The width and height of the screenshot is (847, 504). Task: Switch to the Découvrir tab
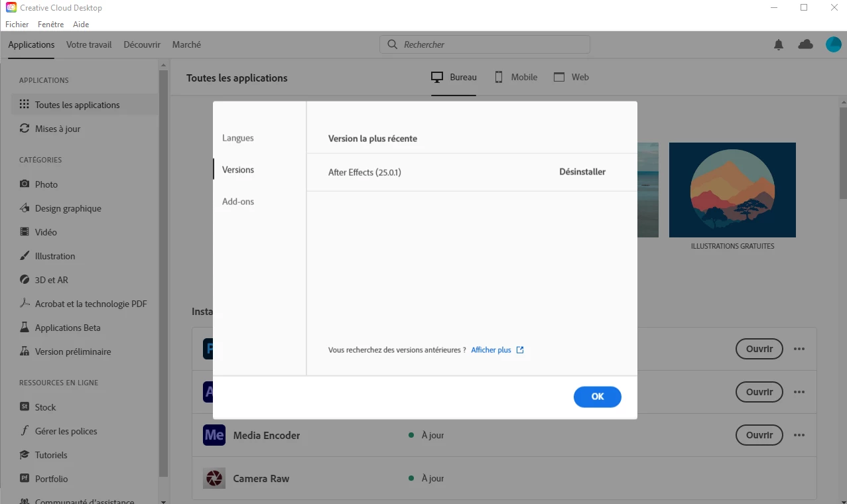142,44
